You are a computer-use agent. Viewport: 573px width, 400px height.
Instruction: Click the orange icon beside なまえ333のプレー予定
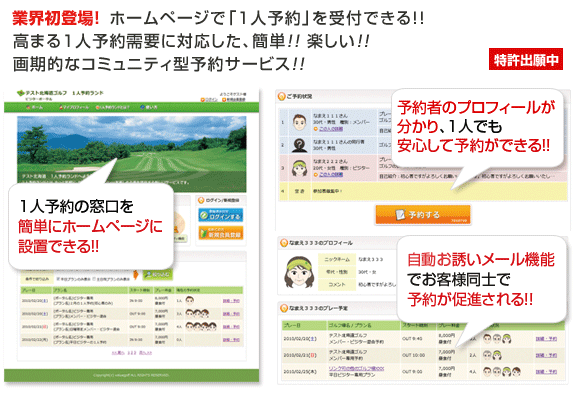(x=283, y=308)
